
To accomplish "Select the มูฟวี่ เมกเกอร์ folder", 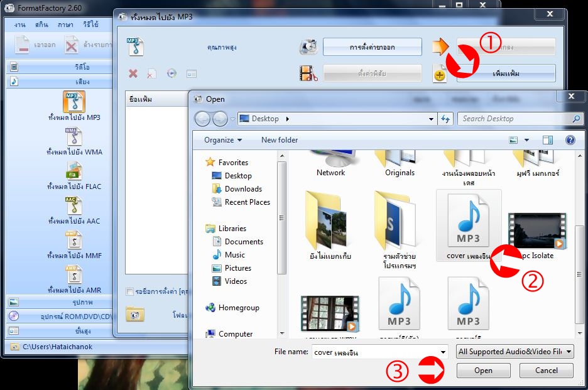I will (538, 163).
